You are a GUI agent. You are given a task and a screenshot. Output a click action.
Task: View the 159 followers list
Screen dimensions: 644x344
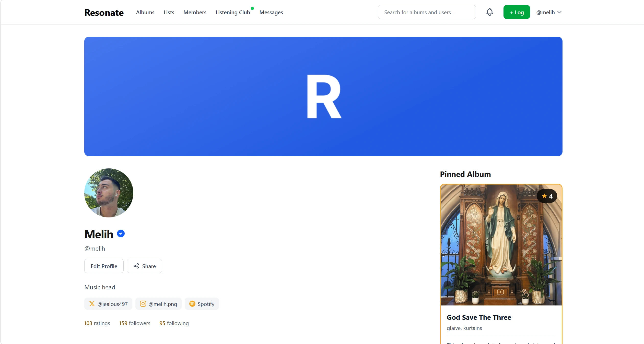click(135, 323)
